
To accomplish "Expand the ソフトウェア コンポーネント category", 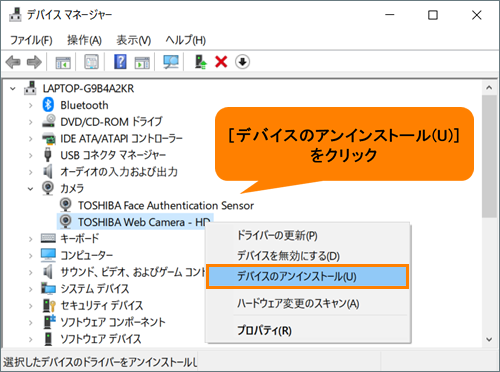I will pyautogui.click(x=31, y=322).
